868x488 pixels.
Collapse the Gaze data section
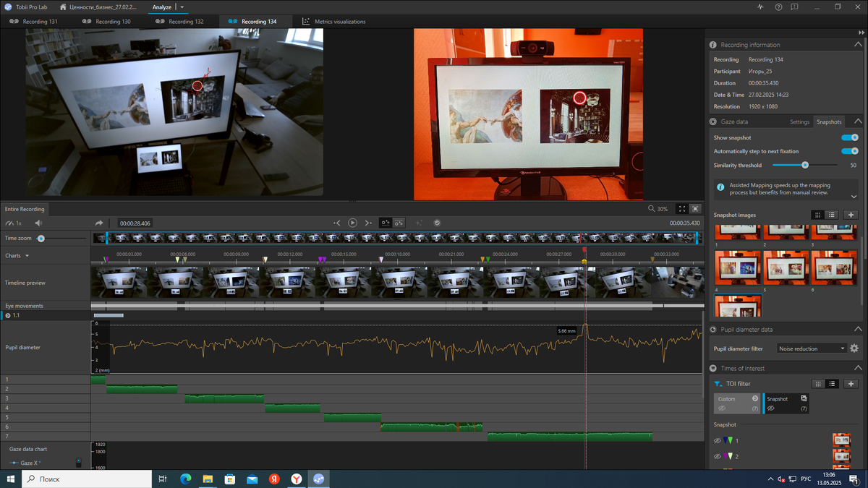[x=858, y=122]
